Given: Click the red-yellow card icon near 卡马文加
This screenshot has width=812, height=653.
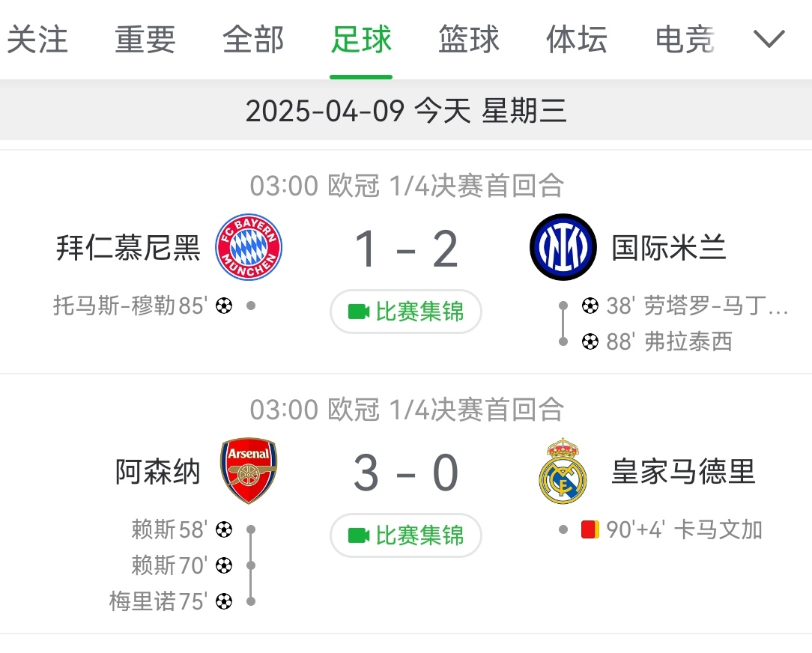Looking at the screenshot, I should point(590,530).
